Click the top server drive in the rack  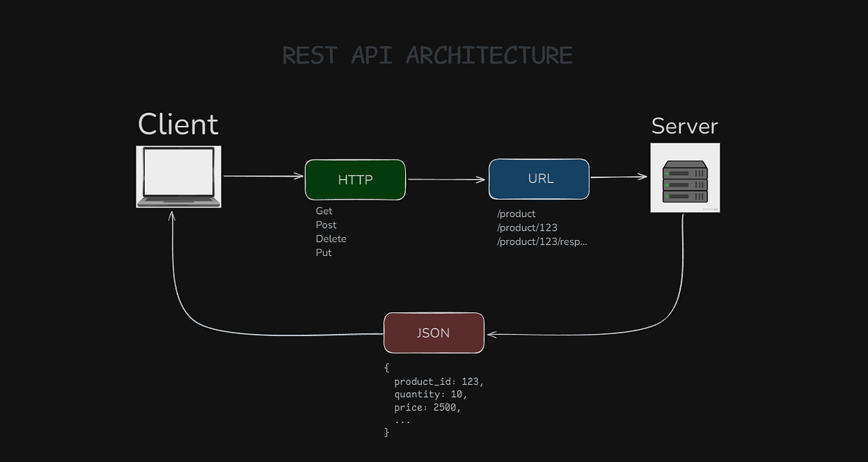click(685, 173)
